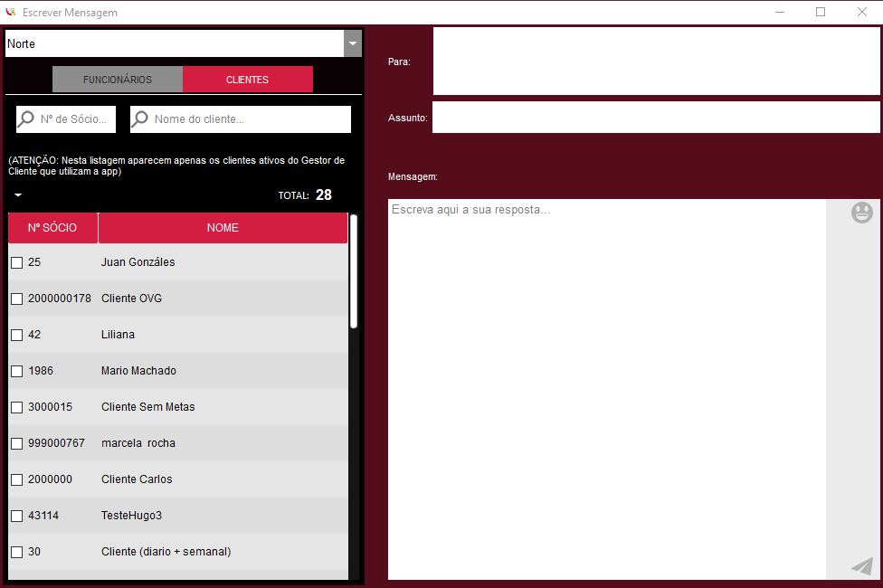Image resolution: width=883 pixels, height=588 pixels.
Task: Click the name Liliana
Action: click(118, 335)
